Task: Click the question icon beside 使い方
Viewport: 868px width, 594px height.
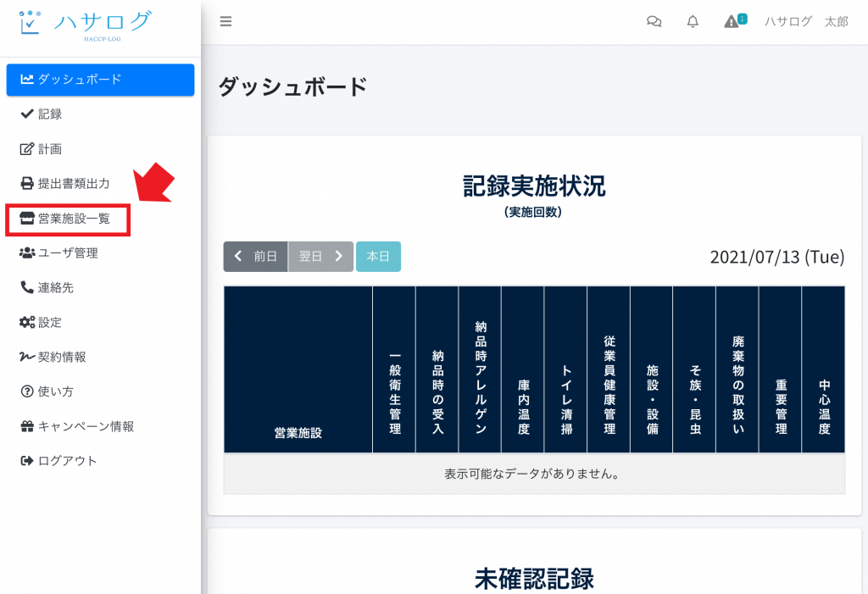Action: click(26, 391)
